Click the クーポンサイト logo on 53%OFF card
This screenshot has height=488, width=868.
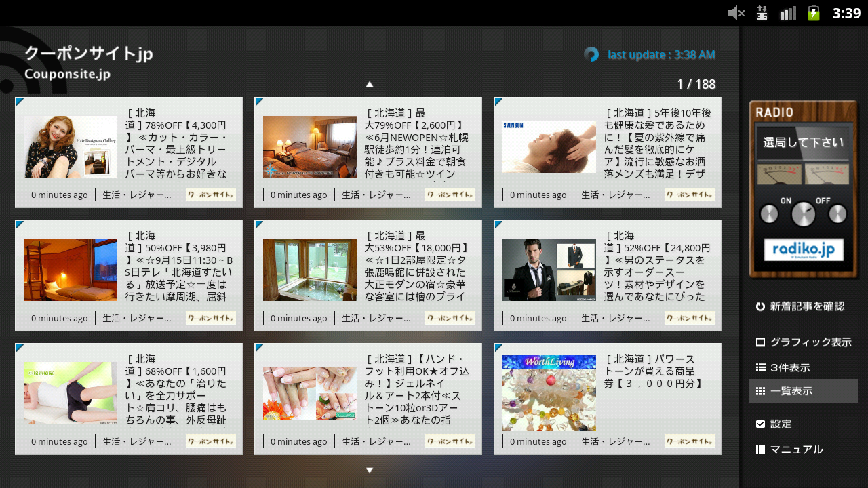point(450,318)
